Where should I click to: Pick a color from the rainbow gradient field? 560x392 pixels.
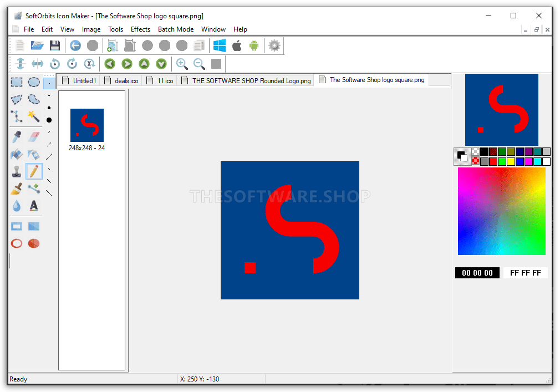pos(502,211)
